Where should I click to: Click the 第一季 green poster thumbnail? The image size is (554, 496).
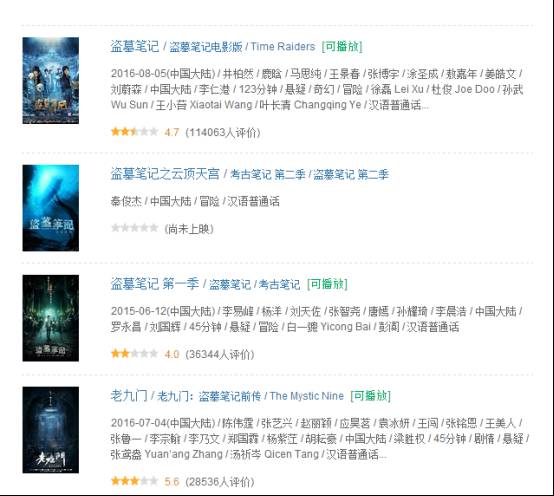coord(51,318)
